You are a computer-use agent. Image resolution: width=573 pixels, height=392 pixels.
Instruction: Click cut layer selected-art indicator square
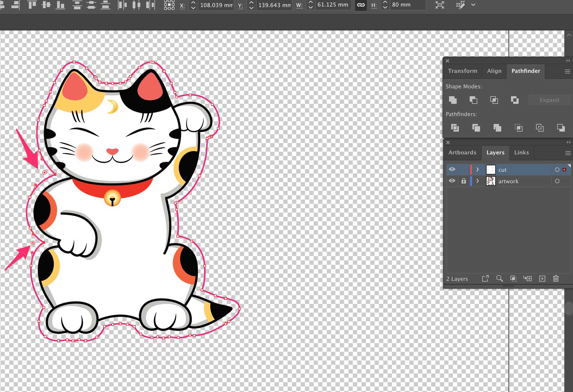coord(564,170)
